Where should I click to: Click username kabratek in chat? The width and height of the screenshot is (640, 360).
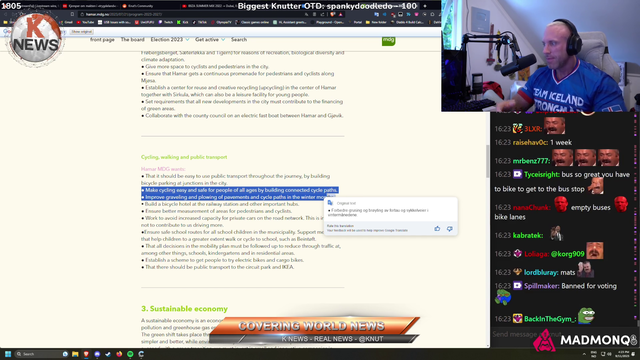pyautogui.click(x=527, y=235)
